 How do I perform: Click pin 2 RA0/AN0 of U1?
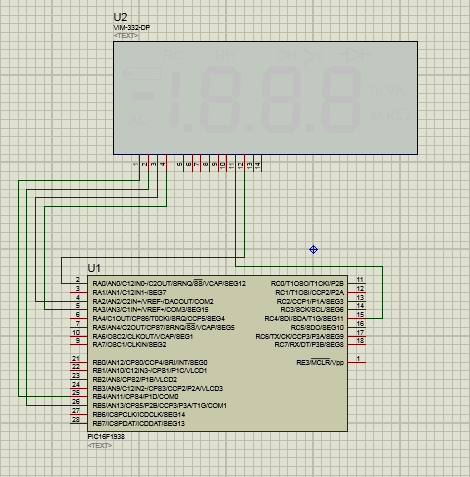click(x=79, y=283)
